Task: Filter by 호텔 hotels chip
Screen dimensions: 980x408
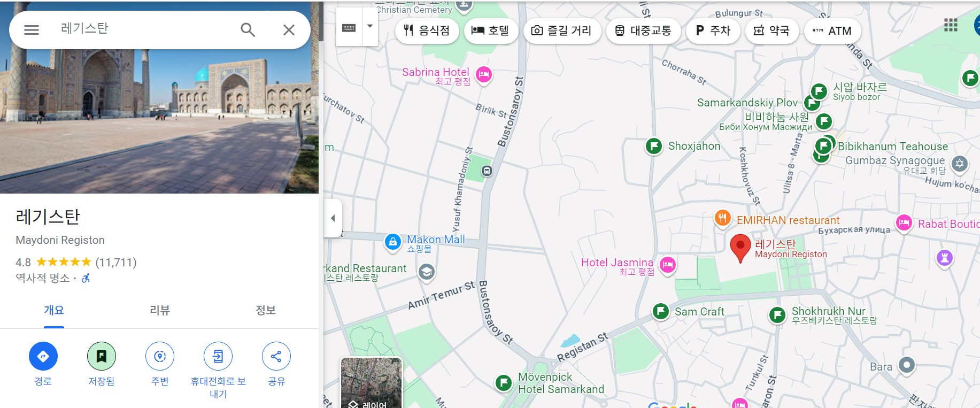Action: point(490,31)
